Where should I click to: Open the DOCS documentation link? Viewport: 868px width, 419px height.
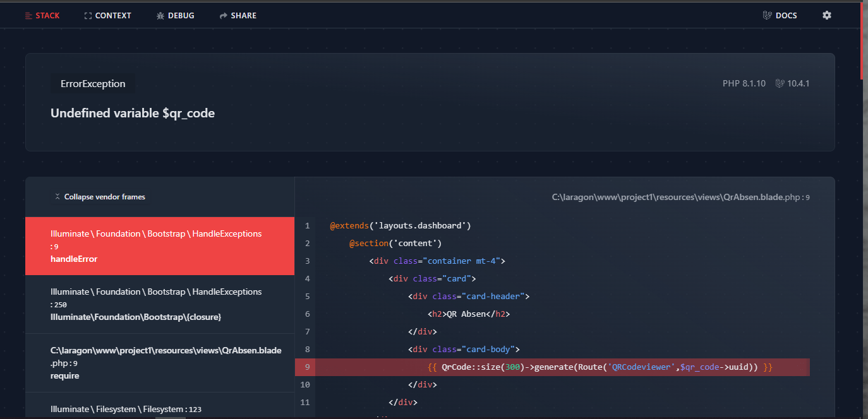787,15
